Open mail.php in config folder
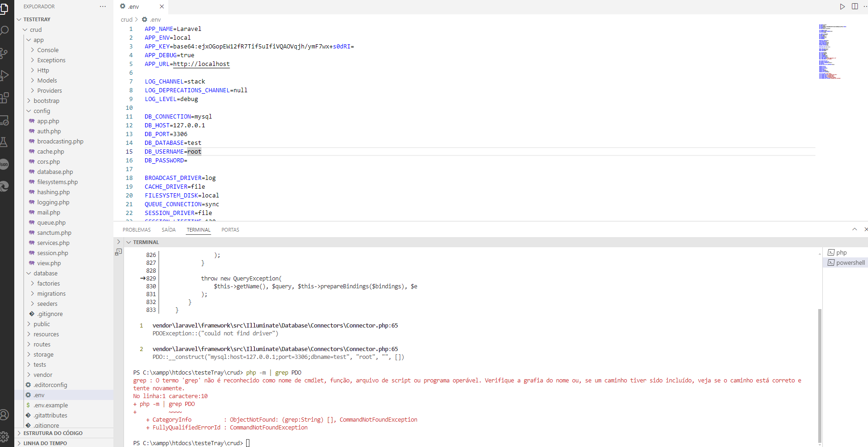 tap(64, 212)
